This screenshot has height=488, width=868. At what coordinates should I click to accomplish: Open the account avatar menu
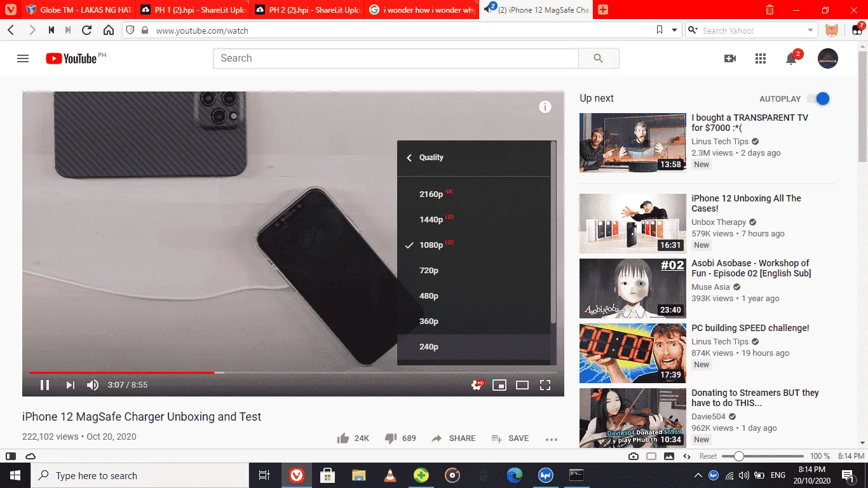(828, 58)
